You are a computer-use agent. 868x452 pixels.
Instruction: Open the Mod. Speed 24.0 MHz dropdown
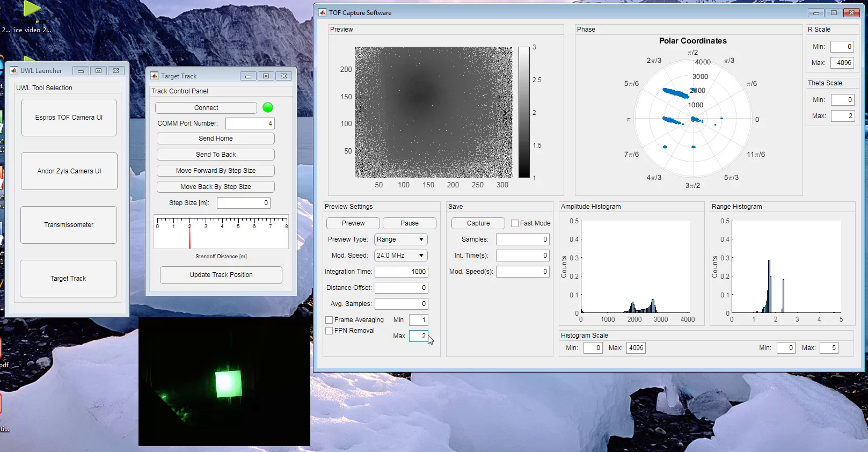(x=401, y=256)
